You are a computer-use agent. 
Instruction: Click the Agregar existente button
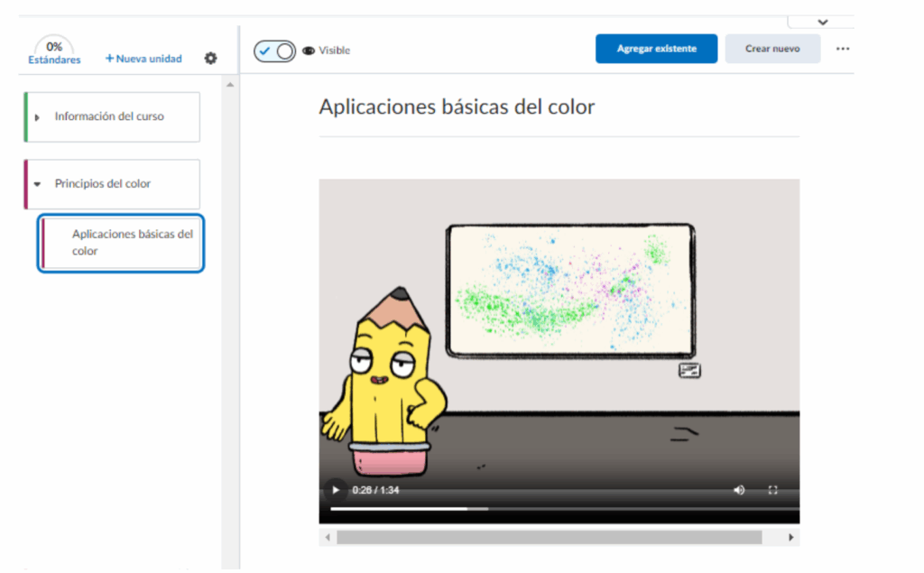point(656,49)
